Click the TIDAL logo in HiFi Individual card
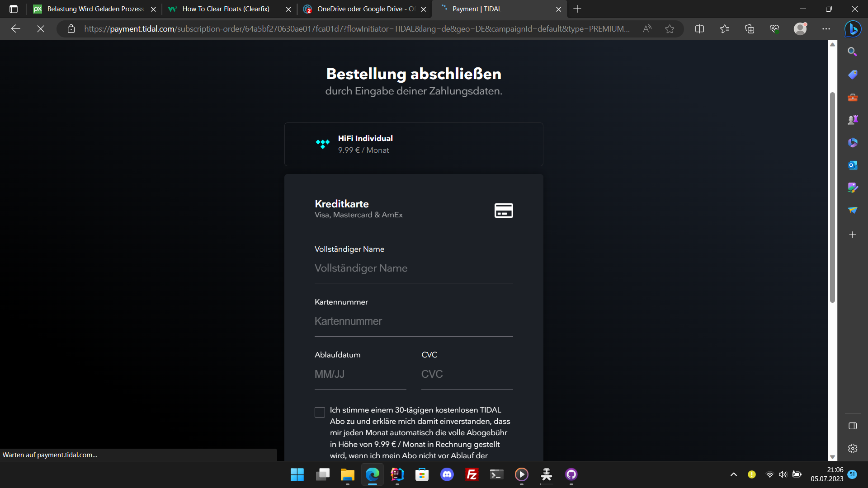The image size is (868, 488). [x=322, y=144]
